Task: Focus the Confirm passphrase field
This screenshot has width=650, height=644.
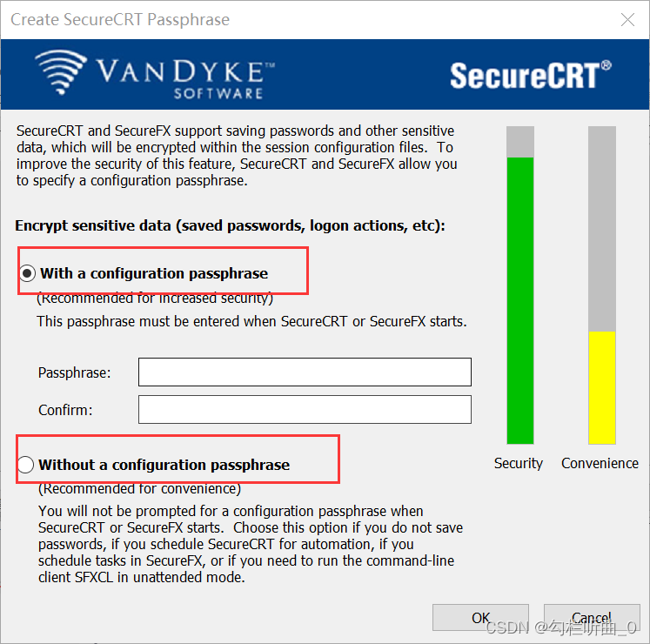Action: coord(305,409)
